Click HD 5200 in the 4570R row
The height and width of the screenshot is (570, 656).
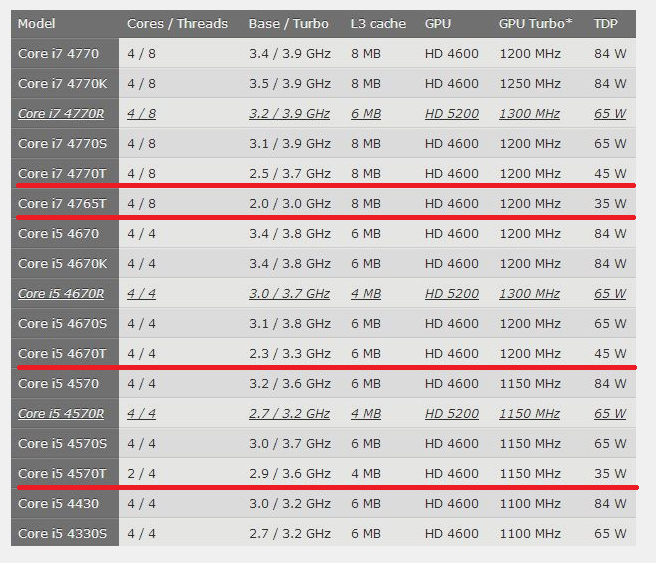pyautogui.click(x=452, y=413)
